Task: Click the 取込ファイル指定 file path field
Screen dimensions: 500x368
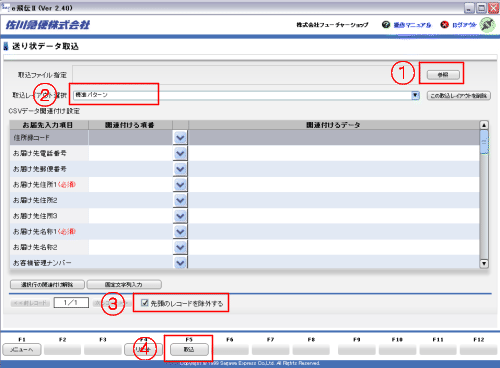Action: click(x=247, y=75)
